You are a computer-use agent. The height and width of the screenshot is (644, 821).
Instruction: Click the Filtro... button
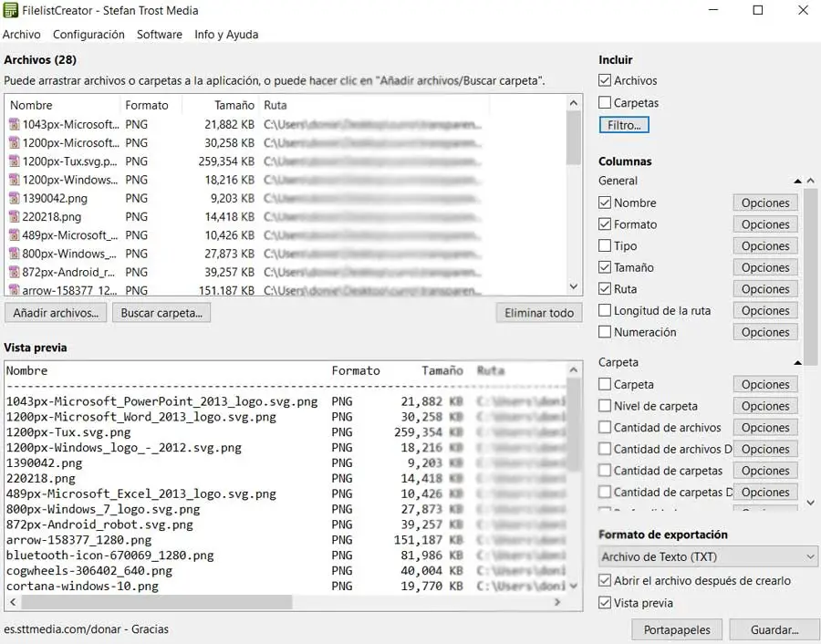coord(624,125)
